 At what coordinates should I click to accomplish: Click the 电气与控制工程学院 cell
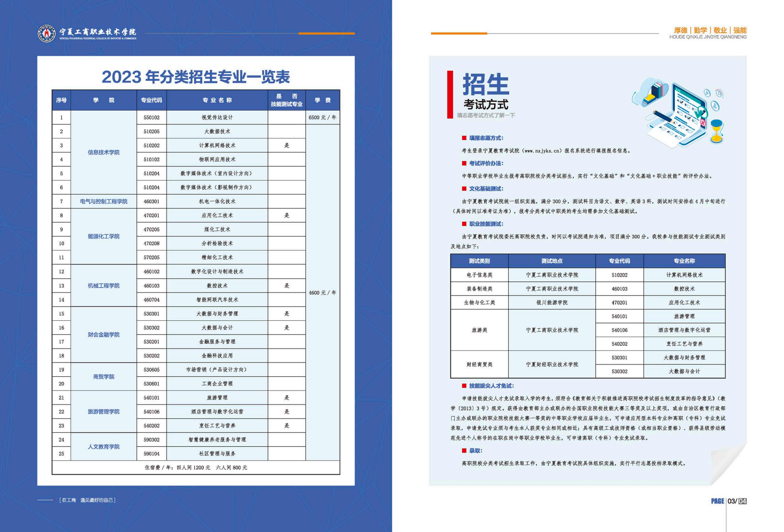(x=104, y=201)
